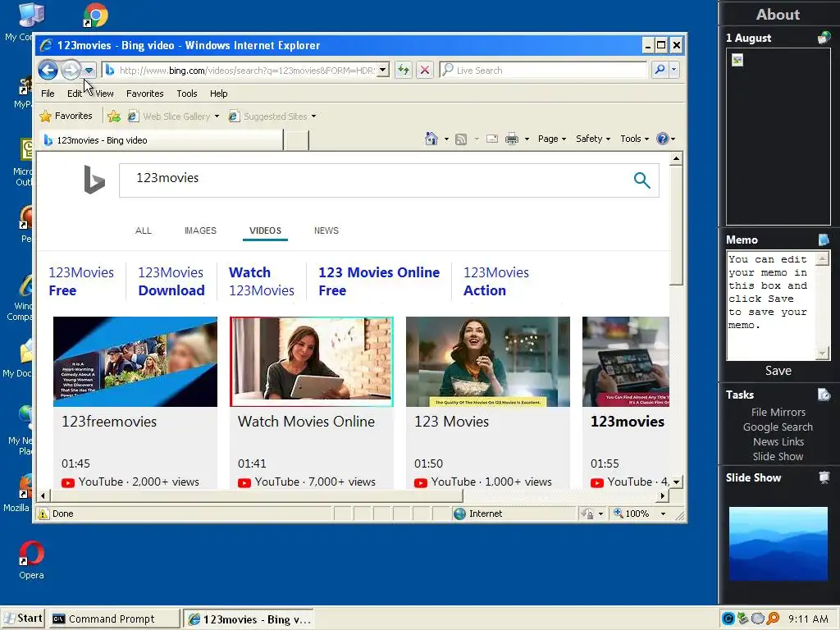
Task: Refresh the page with the green arrows icon
Action: [x=404, y=71]
